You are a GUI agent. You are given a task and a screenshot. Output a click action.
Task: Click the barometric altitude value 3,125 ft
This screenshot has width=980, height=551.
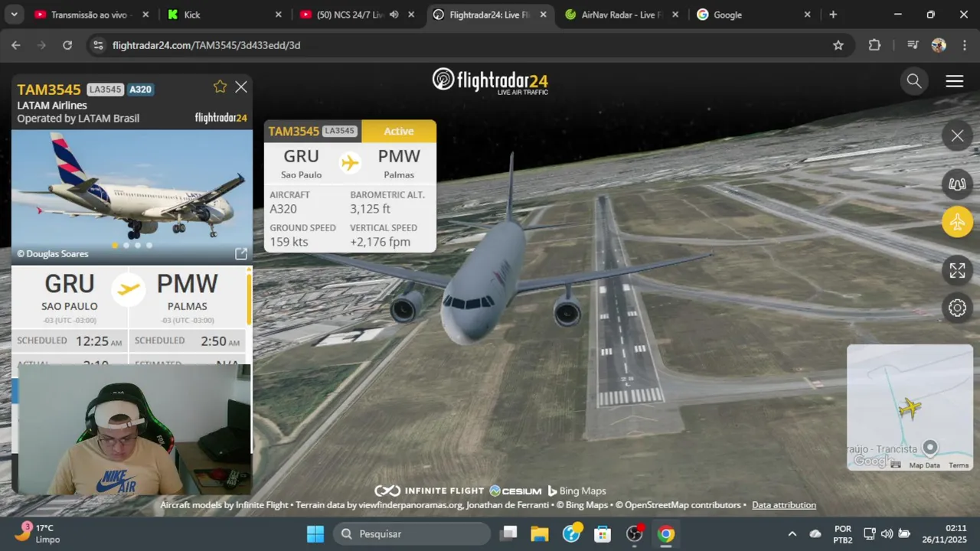coord(371,209)
